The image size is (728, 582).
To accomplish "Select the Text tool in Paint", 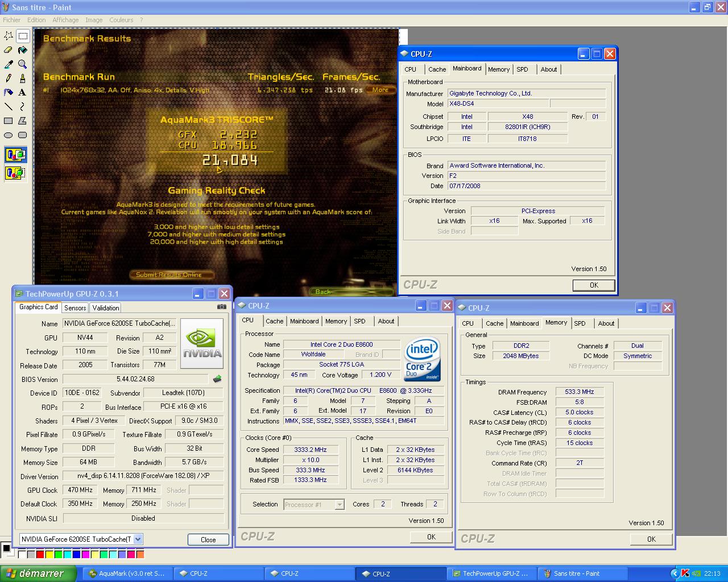I will pos(23,92).
